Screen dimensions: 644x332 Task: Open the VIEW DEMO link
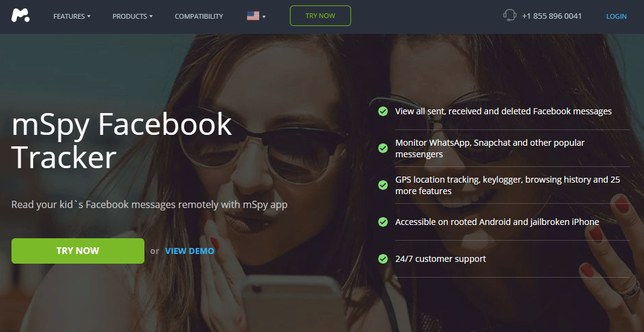[x=189, y=250]
